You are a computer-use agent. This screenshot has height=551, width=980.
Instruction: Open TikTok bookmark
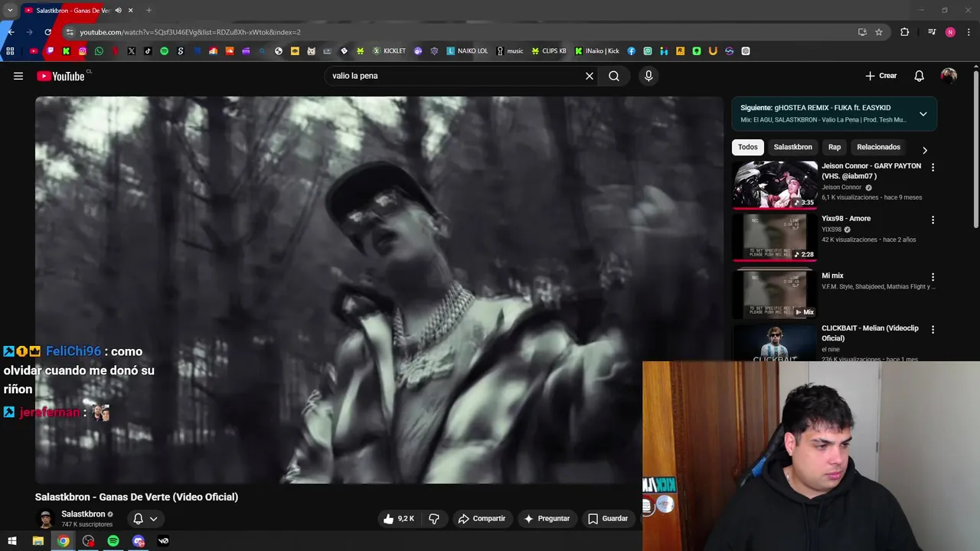[x=148, y=51]
